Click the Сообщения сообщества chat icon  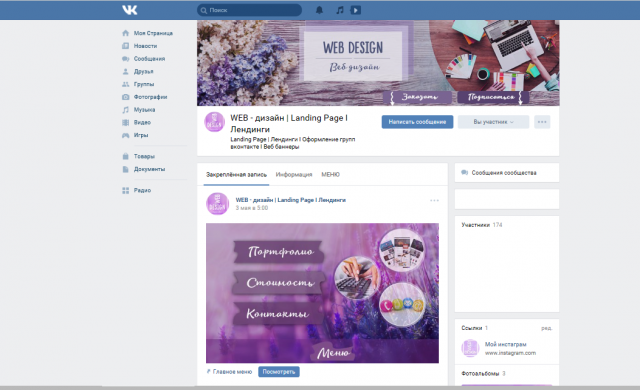coord(464,173)
